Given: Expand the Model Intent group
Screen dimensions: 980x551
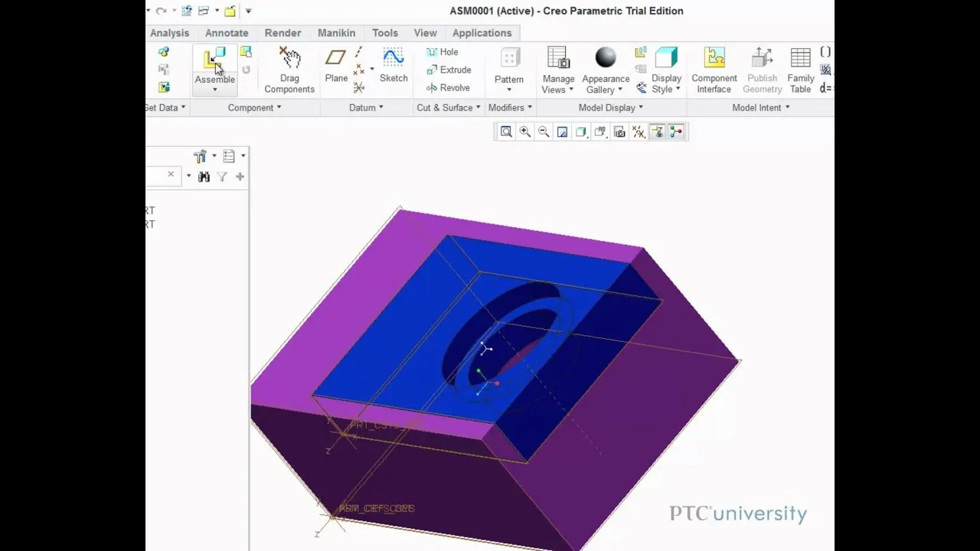Looking at the screenshot, I should click(x=761, y=108).
